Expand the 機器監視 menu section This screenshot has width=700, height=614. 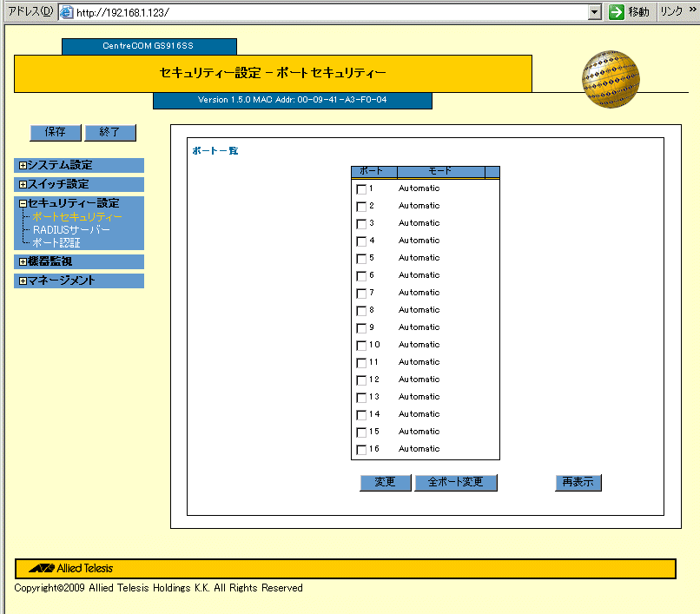point(23,261)
